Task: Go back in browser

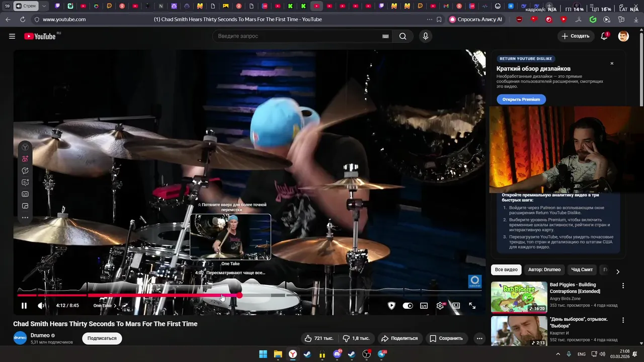Action: (x=8, y=20)
